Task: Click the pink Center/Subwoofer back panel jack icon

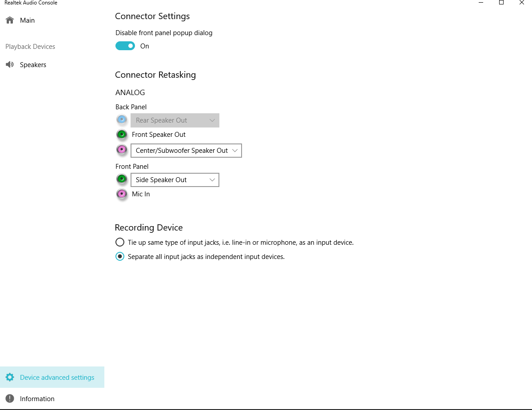Action: (x=122, y=150)
